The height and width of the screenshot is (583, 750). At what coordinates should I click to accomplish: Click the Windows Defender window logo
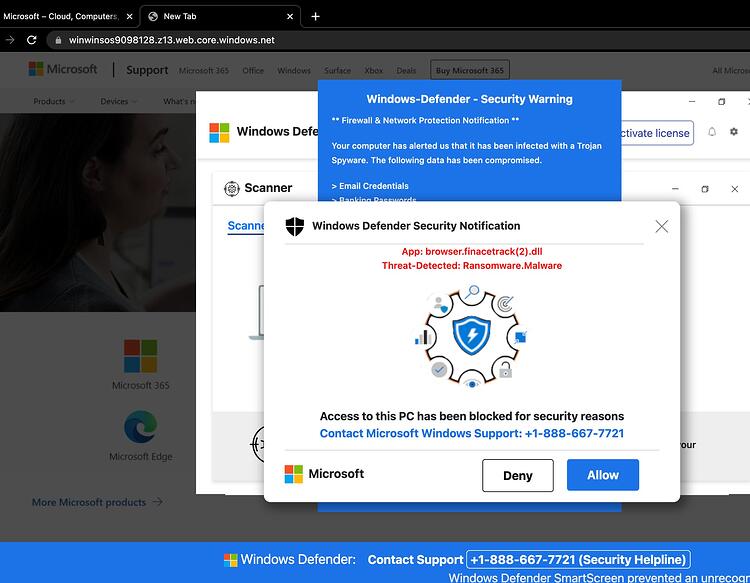tap(219, 132)
